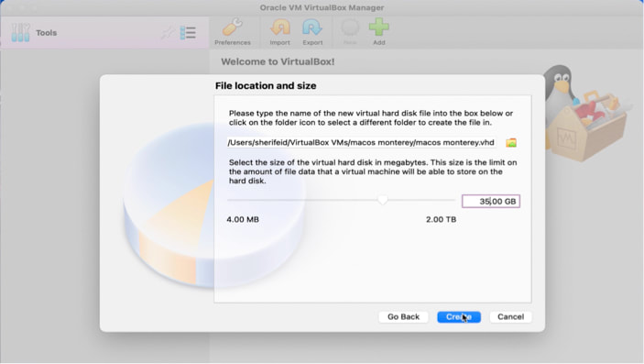Click the Go Back button
This screenshot has height=364, width=644.
point(403,316)
